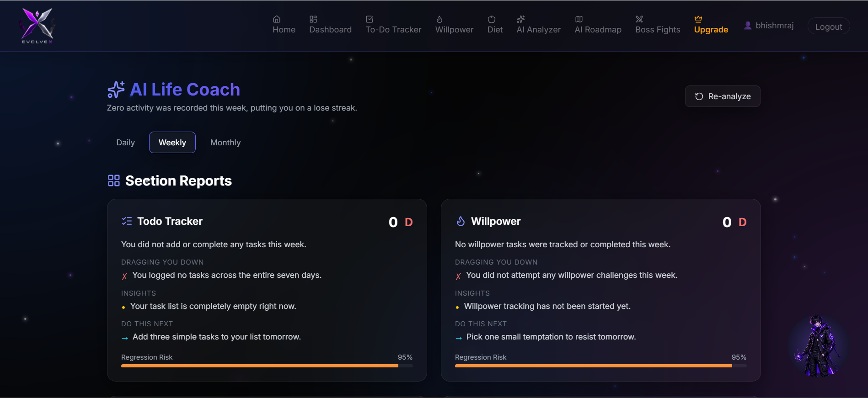
Task: Open Dashboard using grid icon
Action: [x=313, y=19]
